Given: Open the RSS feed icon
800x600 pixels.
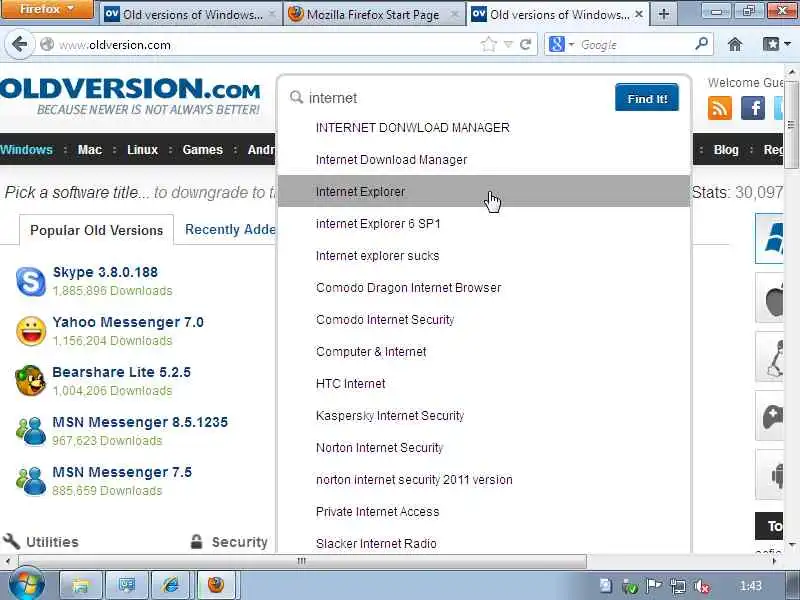Looking at the screenshot, I should [x=719, y=108].
